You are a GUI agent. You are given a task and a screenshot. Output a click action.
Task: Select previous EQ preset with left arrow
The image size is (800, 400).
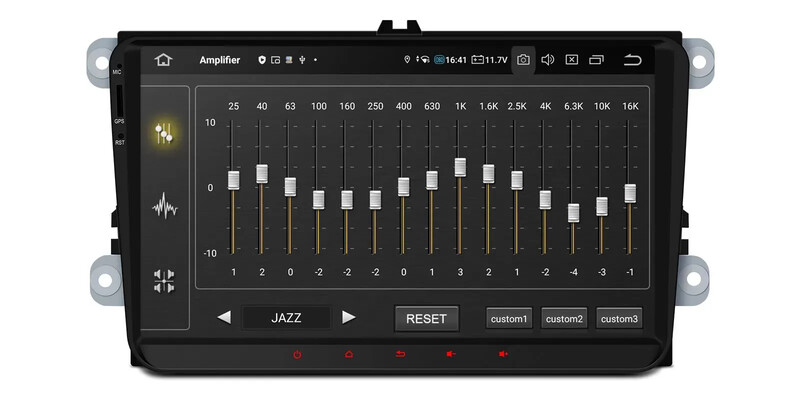coord(224,318)
